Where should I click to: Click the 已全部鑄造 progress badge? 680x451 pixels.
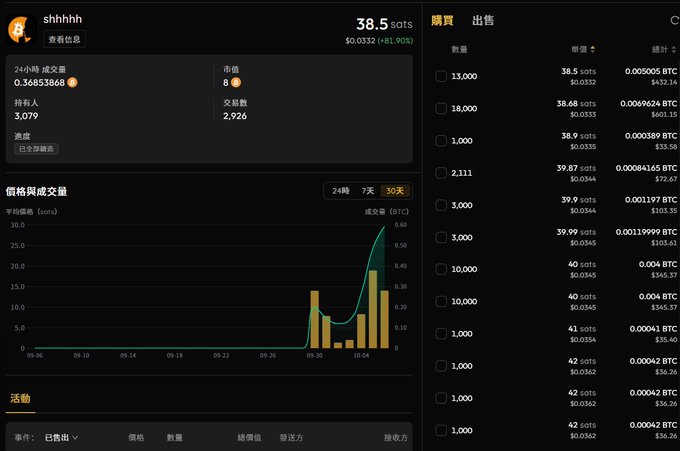[x=36, y=149]
